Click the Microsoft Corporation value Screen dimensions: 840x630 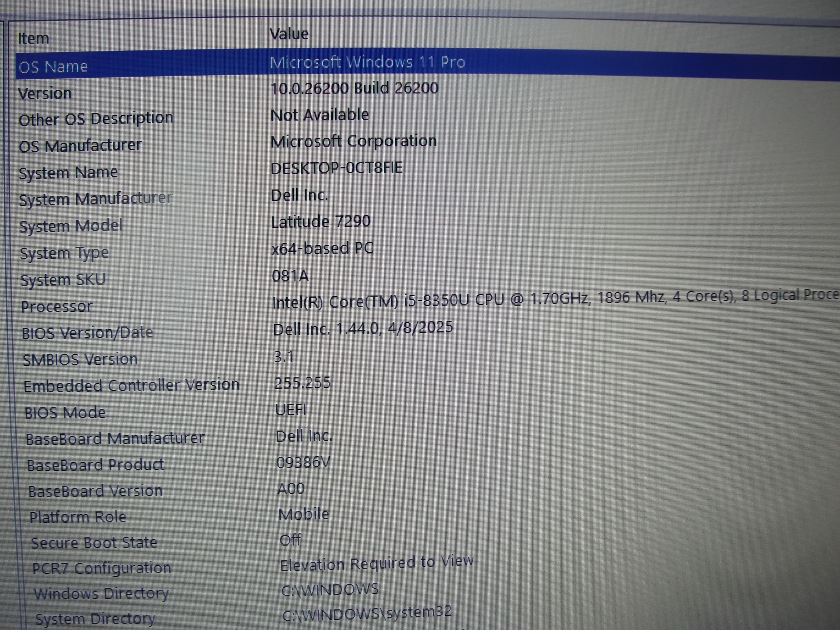point(353,141)
